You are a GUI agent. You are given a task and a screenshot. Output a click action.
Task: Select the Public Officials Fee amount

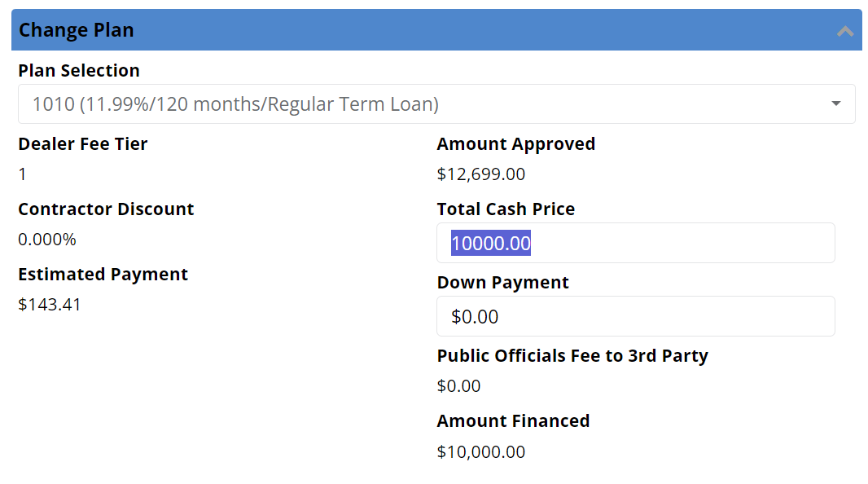pos(458,385)
